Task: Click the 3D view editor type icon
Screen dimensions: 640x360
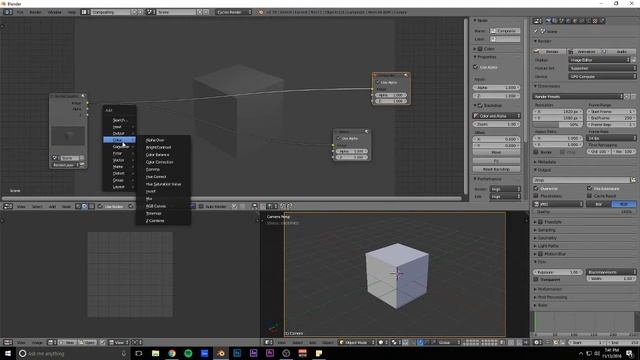Action: click(268, 342)
